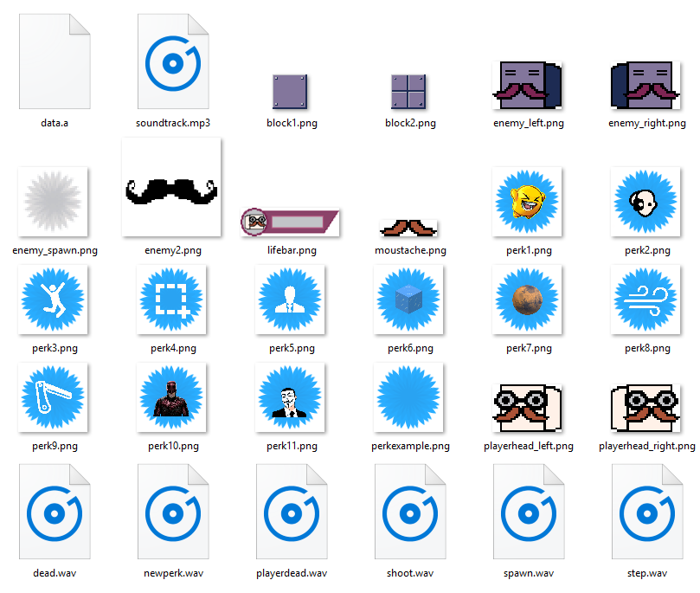Select the shoot.wav audio file icon
This screenshot has height=593, width=700.
click(410, 512)
